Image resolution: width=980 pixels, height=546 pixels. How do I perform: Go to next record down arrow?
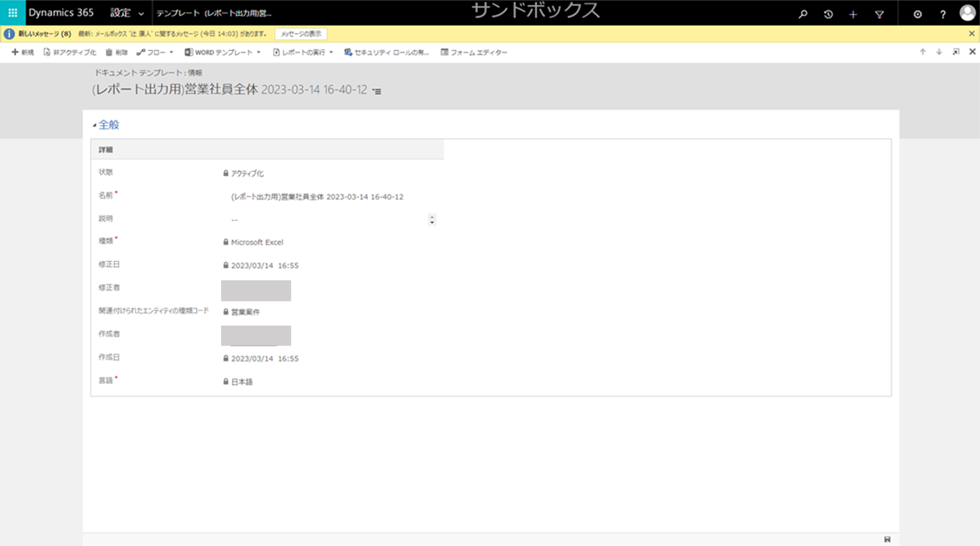[x=939, y=52]
